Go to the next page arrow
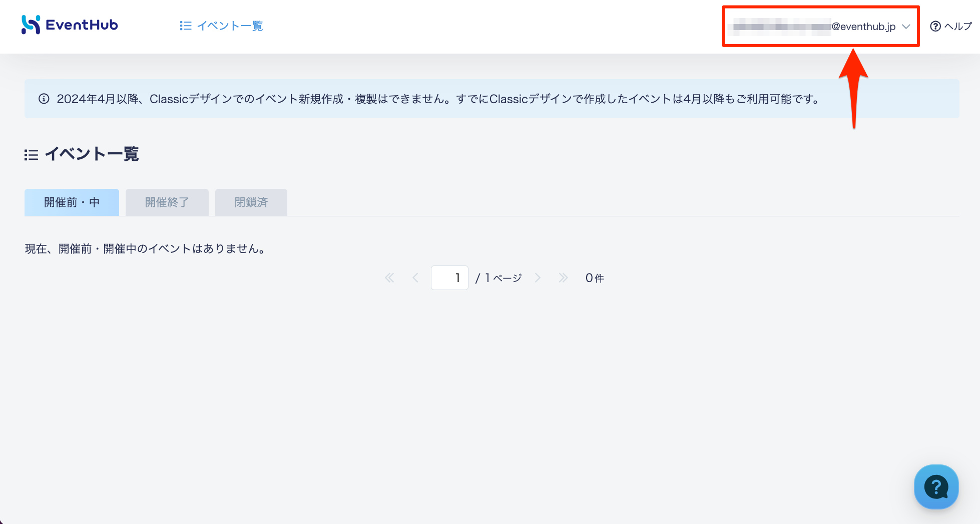This screenshot has width=980, height=524. pyautogui.click(x=538, y=278)
